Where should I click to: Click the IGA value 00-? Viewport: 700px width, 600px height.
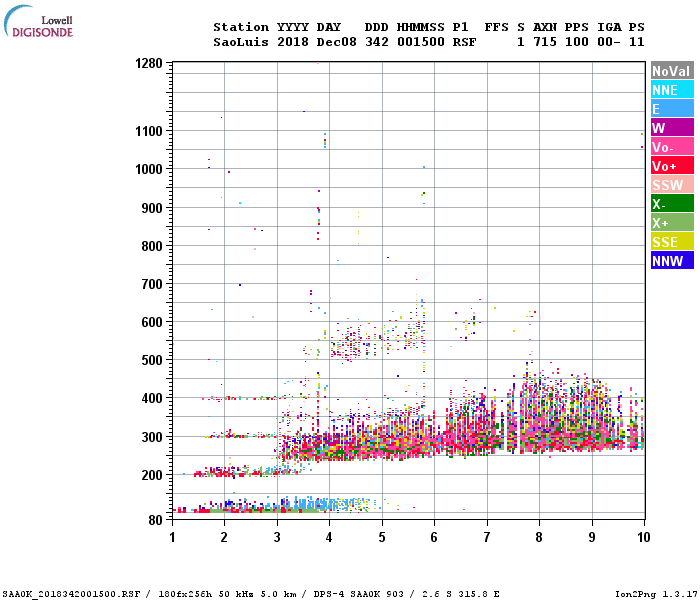609,42
